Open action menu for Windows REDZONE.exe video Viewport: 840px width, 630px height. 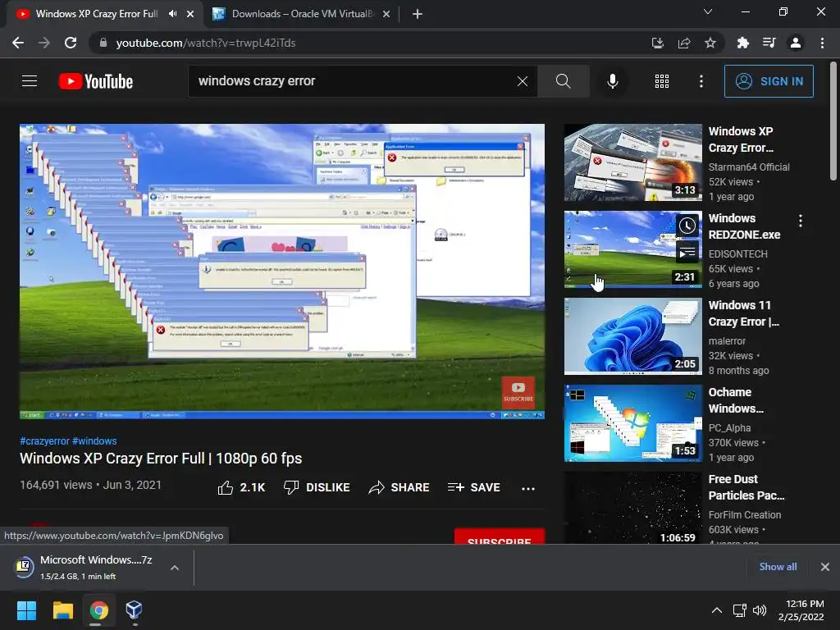tap(801, 221)
